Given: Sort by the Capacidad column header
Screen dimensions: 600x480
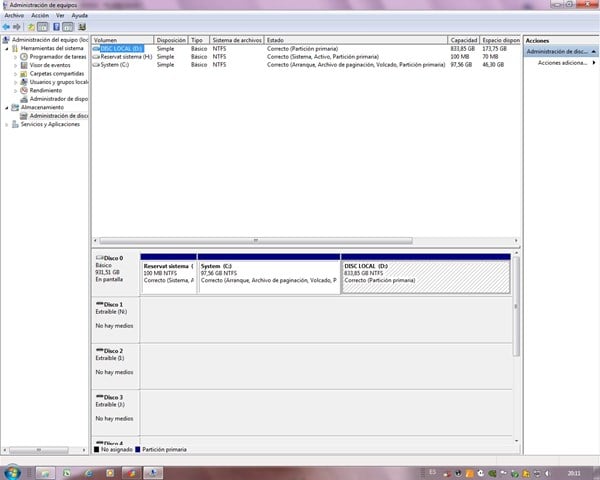Looking at the screenshot, I should tap(463, 40).
